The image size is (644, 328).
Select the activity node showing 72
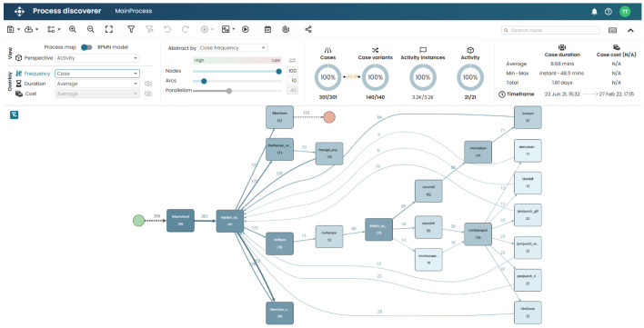[x=329, y=236]
